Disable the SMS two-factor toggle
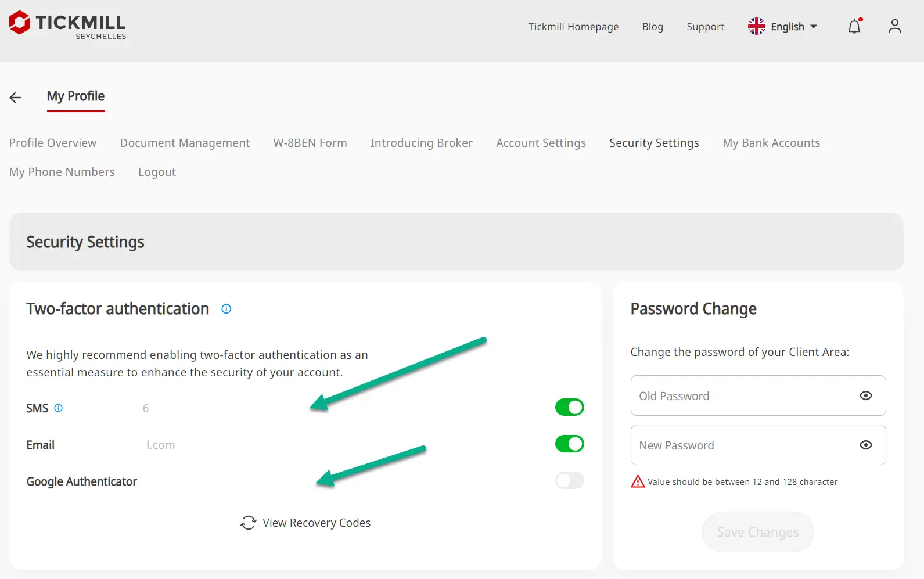924x579 pixels. pyautogui.click(x=569, y=407)
